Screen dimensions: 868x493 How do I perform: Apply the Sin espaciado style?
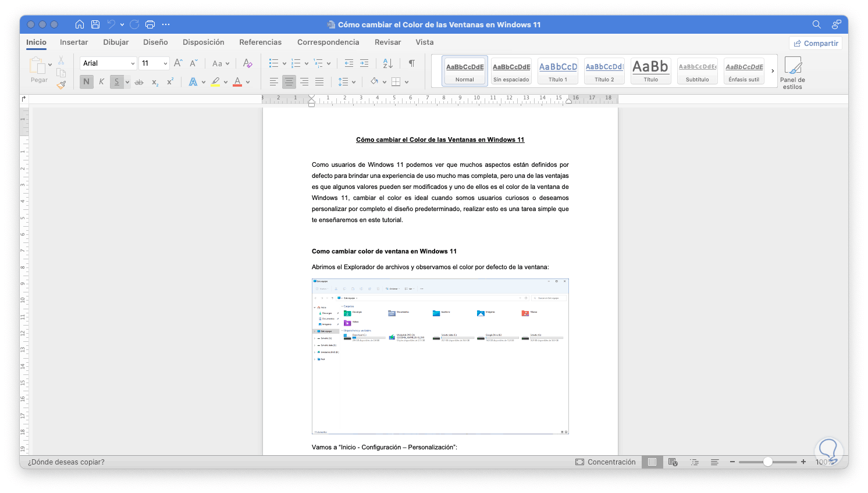pyautogui.click(x=511, y=71)
